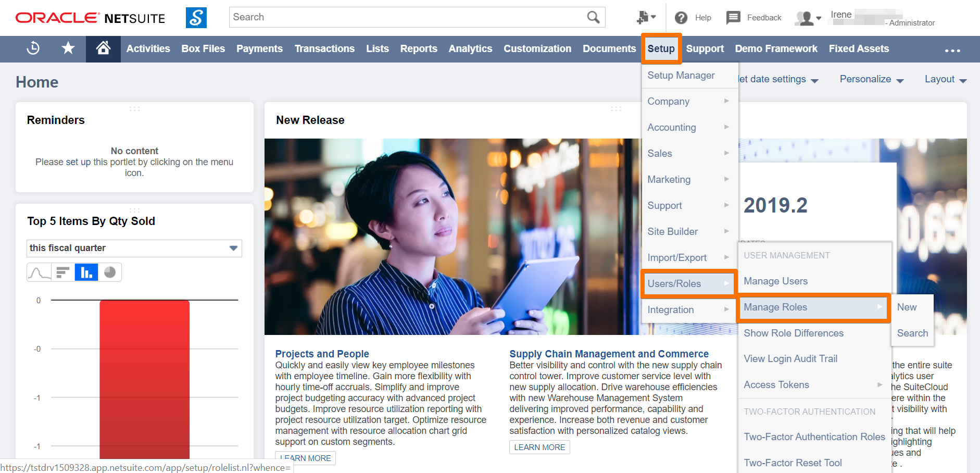Open the Box Files menu
The width and height of the screenshot is (980, 473).
pos(203,49)
